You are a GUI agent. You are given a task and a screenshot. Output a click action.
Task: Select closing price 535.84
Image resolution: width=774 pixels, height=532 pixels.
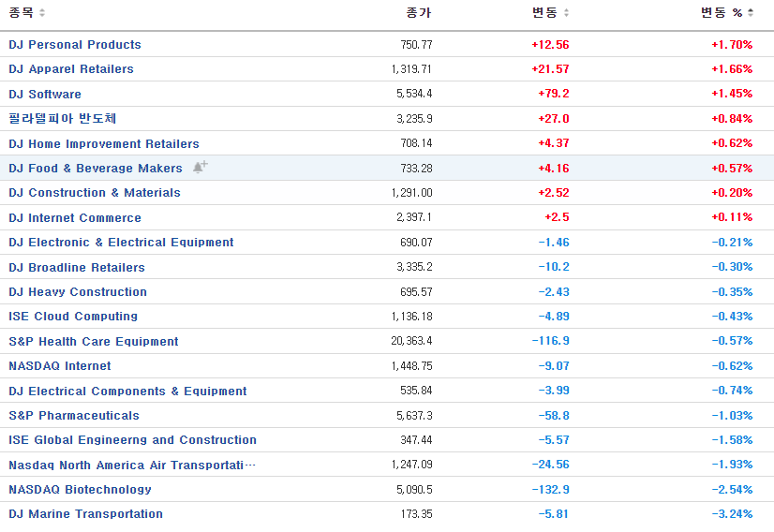(417, 391)
